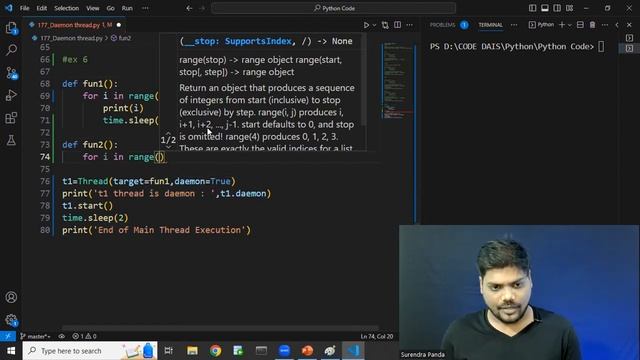Click the Python Code command center search
Viewport: 640px width, 360px height.
point(333,8)
